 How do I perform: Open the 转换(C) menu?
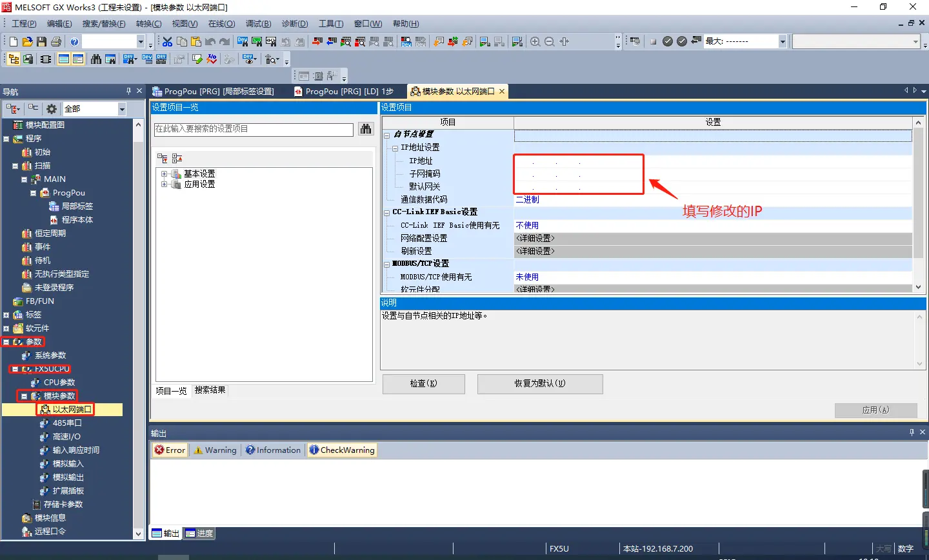click(149, 24)
